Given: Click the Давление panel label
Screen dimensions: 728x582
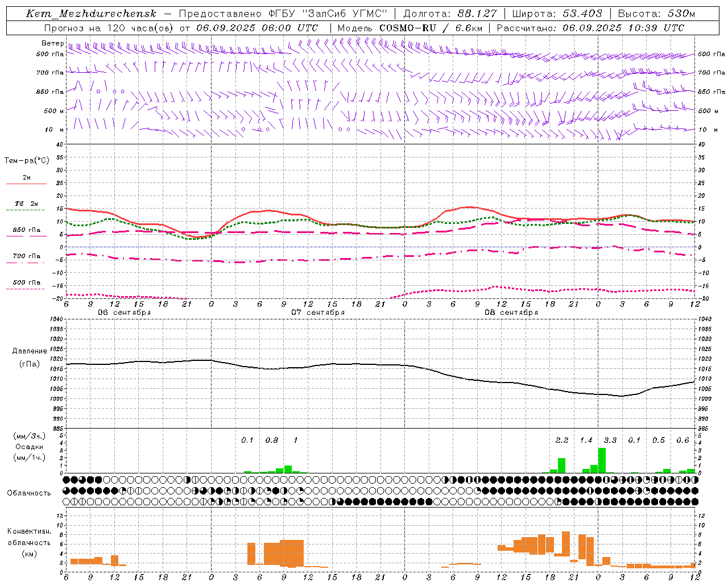Looking at the screenshot, I should pos(30,351).
